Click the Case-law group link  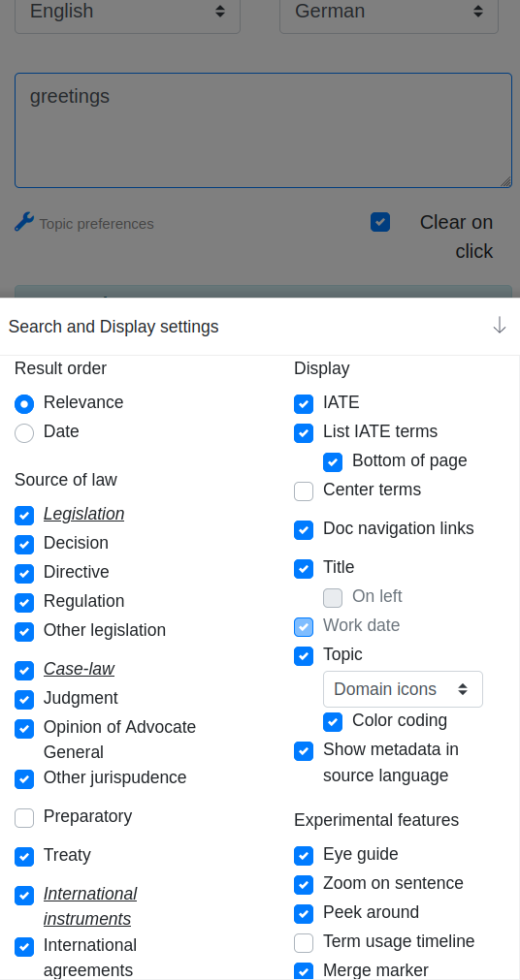coord(79,669)
